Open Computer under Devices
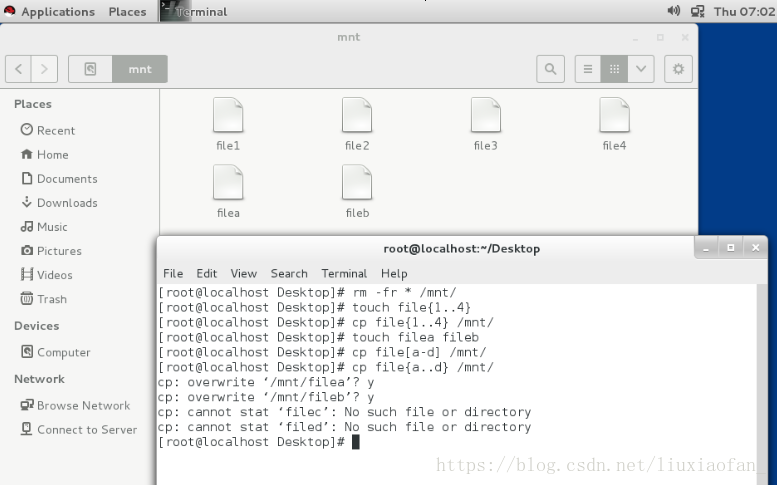This screenshot has width=777, height=485. pos(56,352)
